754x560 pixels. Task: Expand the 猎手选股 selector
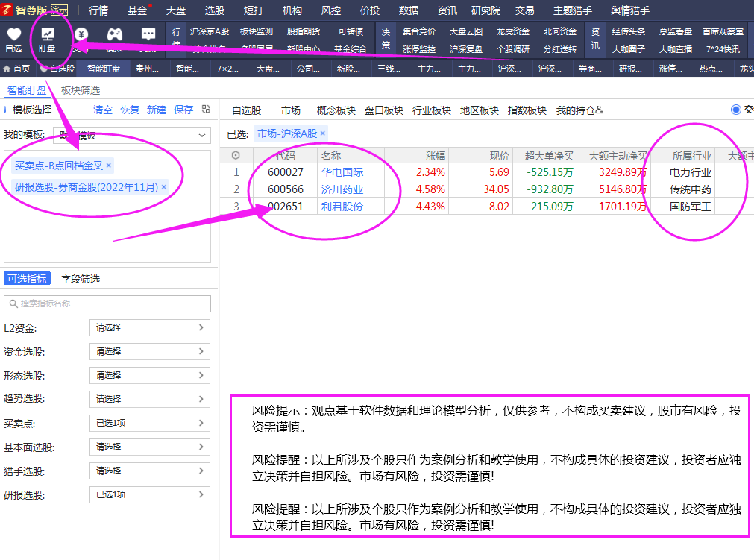[x=150, y=471]
